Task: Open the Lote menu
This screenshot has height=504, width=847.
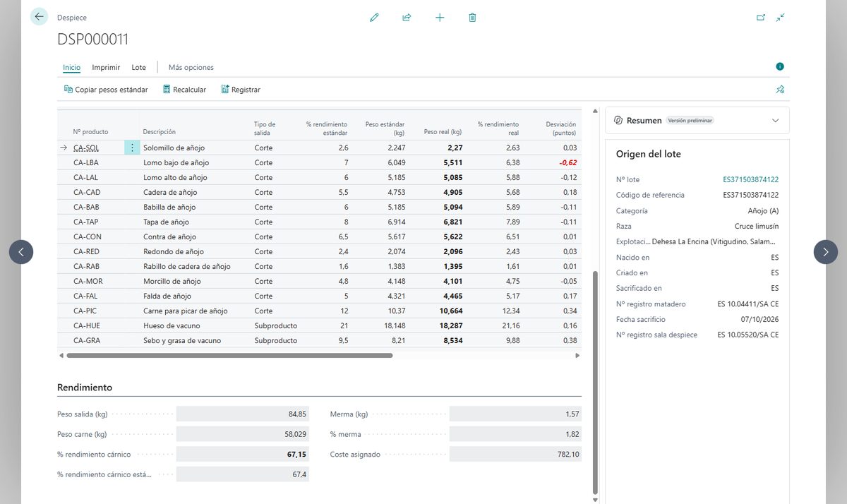Action: point(138,68)
